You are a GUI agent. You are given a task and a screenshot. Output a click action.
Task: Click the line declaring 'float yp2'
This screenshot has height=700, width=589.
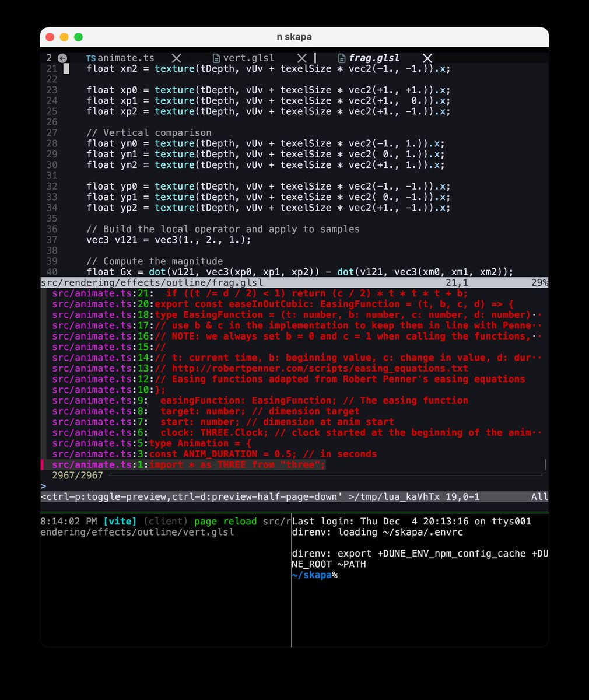[x=269, y=208]
